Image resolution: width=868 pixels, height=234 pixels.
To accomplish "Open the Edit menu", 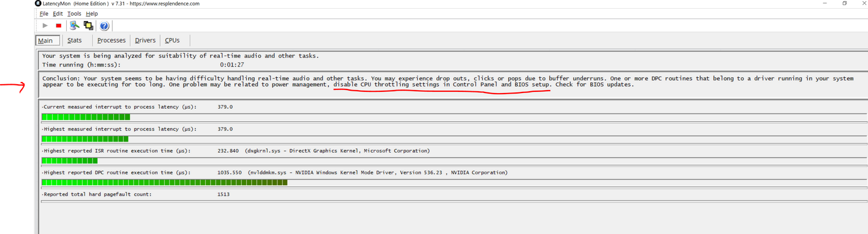I will 57,13.
